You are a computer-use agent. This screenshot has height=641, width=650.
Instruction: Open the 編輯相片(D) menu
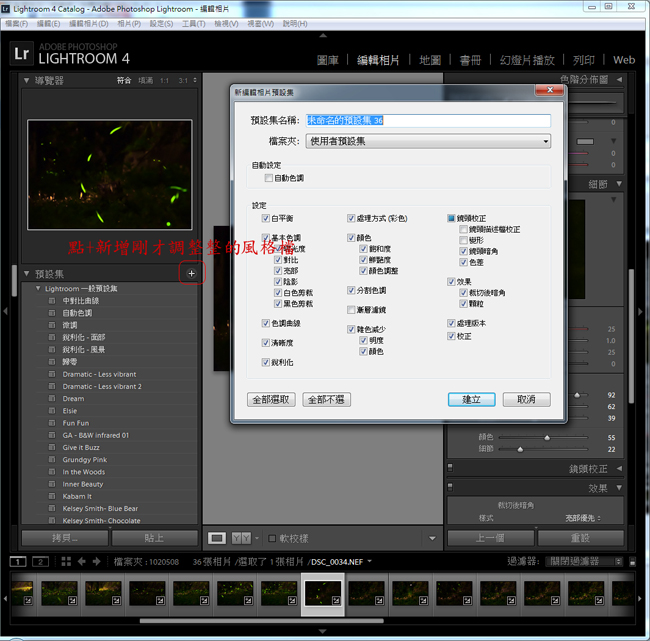click(89, 24)
